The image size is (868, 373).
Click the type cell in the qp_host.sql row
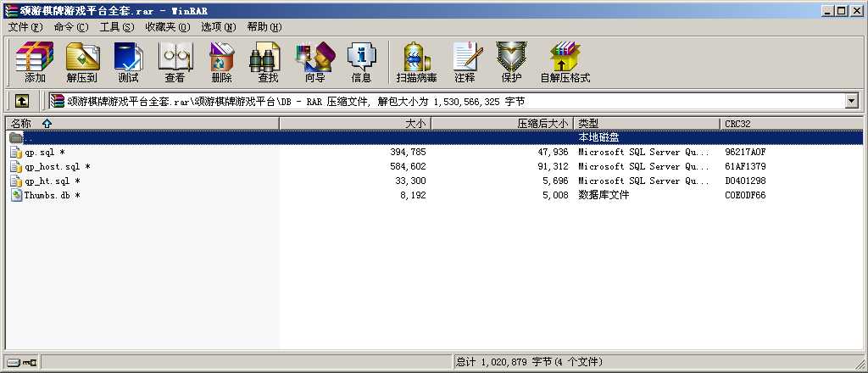pos(644,166)
